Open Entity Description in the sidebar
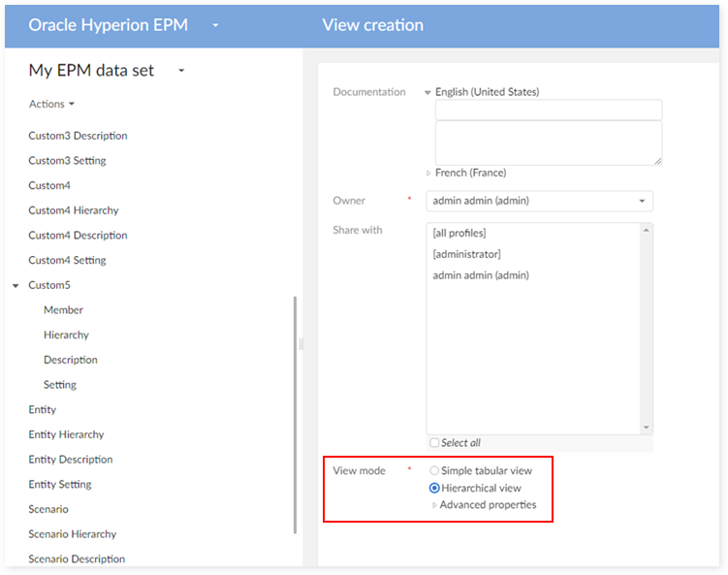728x575 pixels. (x=71, y=460)
